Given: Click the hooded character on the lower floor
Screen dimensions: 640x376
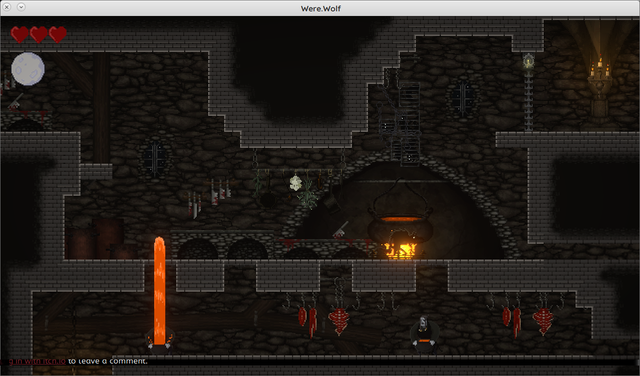Looking at the screenshot, I should coord(424,334).
